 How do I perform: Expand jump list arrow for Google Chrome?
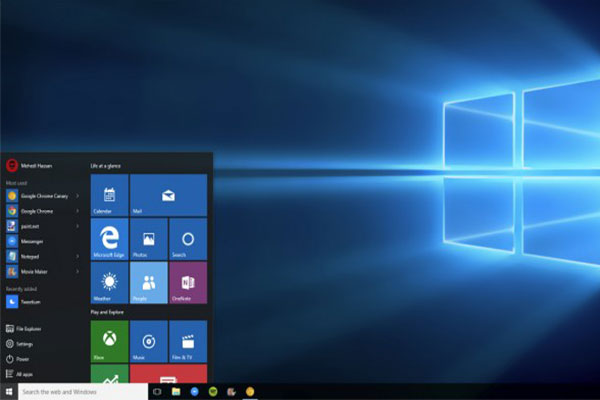click(77, 211)
